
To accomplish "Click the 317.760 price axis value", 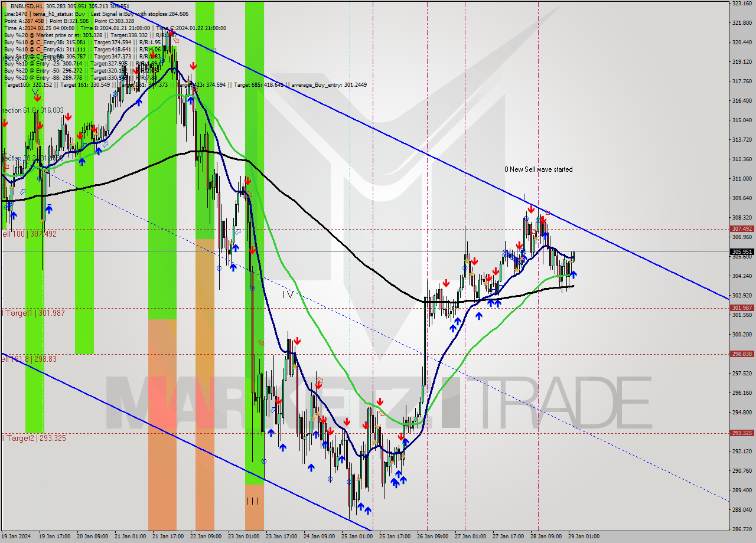I will pyautogui.click(x=742, y=81).
